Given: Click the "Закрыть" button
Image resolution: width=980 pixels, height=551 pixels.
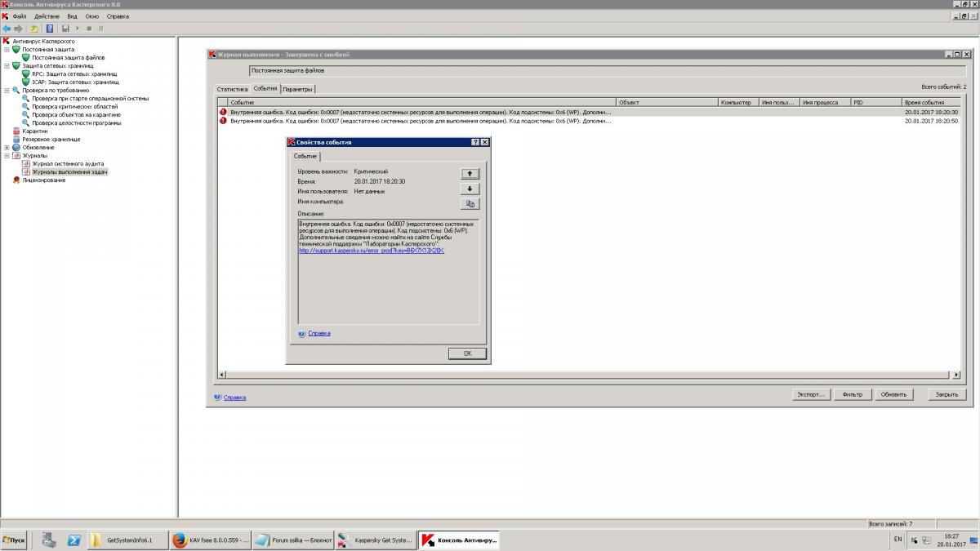Looking at the screenshot, I should coord(947,394).
